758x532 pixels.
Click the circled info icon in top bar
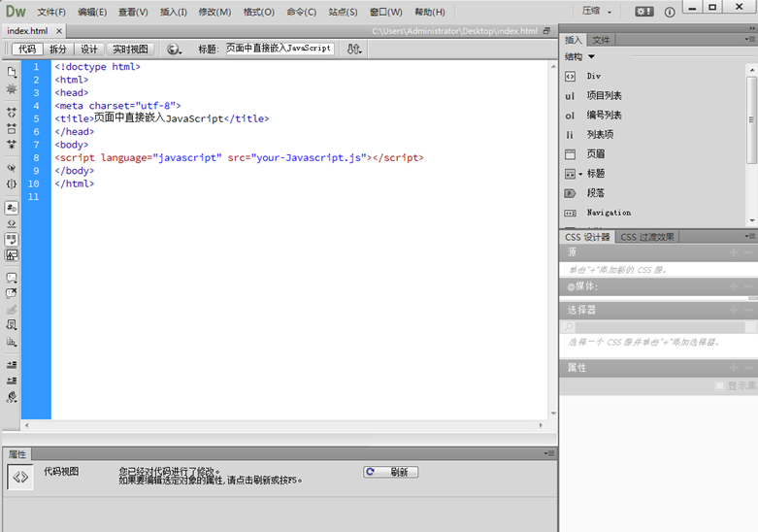coord(670,12)
